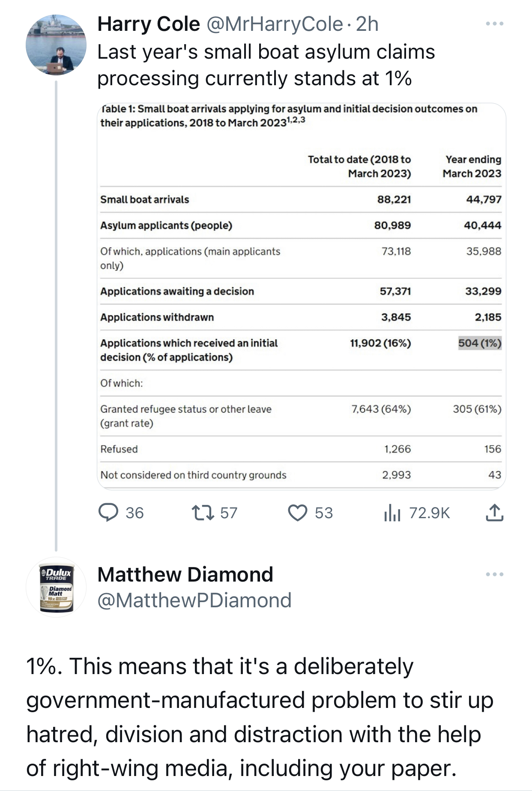Share Harry Cole's tweet

point(494,513)
